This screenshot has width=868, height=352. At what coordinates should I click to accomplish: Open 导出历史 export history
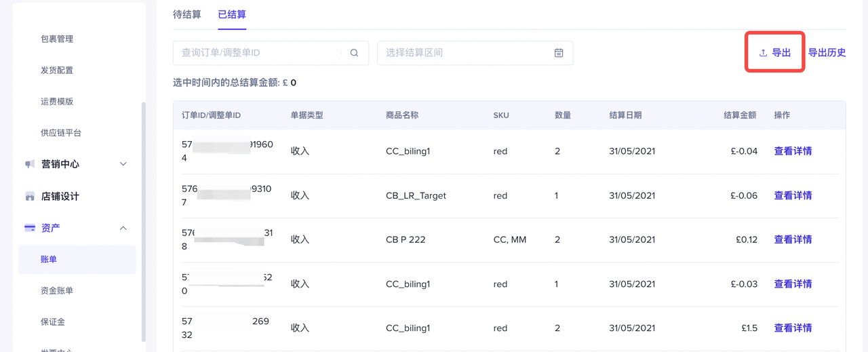tap(827, 53)
